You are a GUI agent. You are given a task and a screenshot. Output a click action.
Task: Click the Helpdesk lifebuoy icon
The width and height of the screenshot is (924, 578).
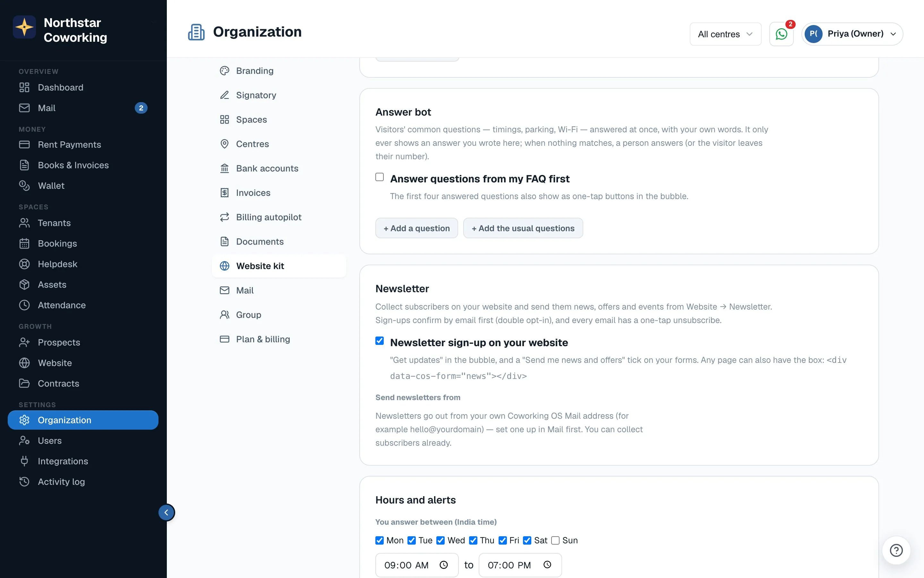click(24, 264)
